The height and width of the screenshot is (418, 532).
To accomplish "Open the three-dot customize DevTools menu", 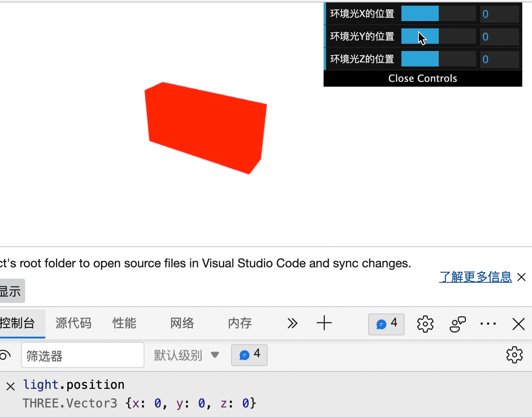I will (488, 324).
